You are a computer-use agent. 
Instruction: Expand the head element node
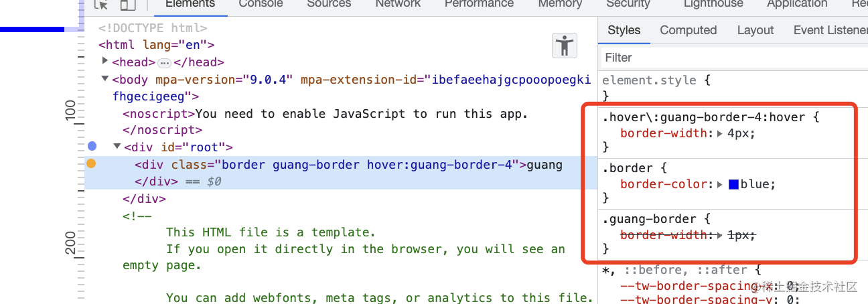coord(105,62)
